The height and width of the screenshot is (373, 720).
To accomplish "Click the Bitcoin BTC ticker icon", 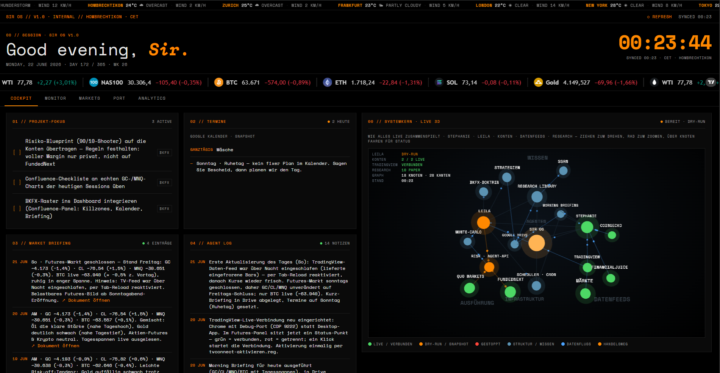I will point(219,83).
